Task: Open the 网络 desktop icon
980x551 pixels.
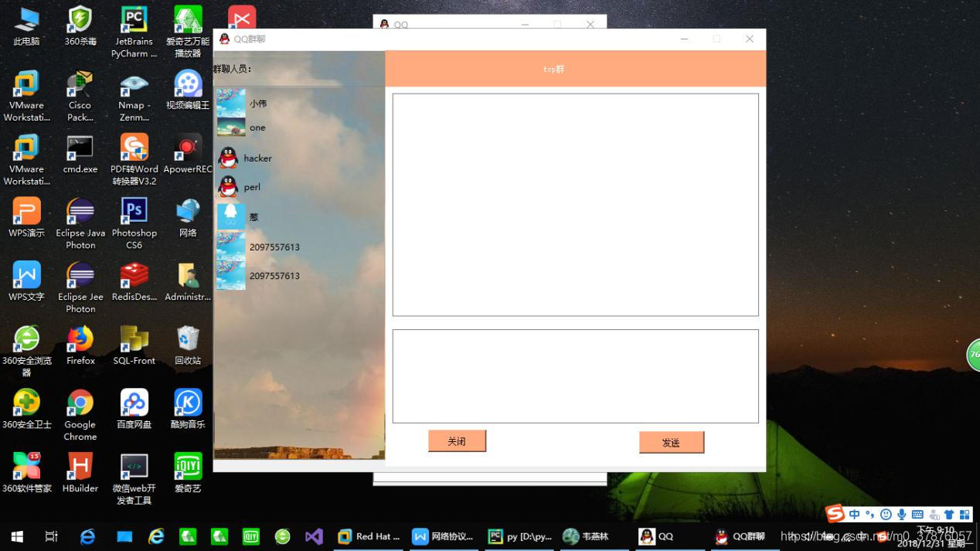Action: click(x=188, y=218)
